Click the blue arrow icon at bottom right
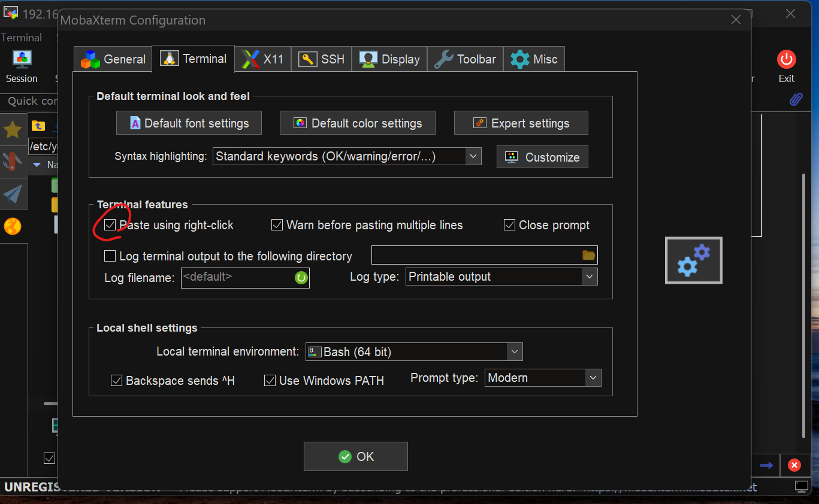The width and height of the screenshot is (819, 504). 766,465
